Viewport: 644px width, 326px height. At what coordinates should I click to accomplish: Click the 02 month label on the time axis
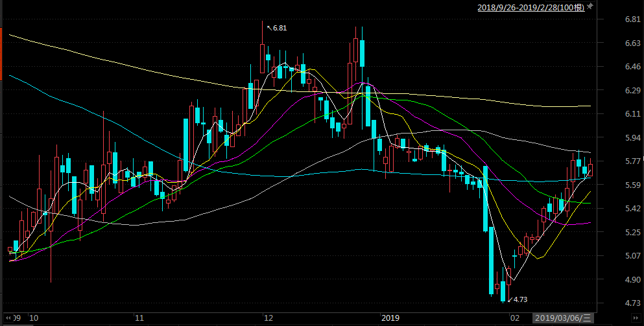pyautogui.click(x=515, y=318)
